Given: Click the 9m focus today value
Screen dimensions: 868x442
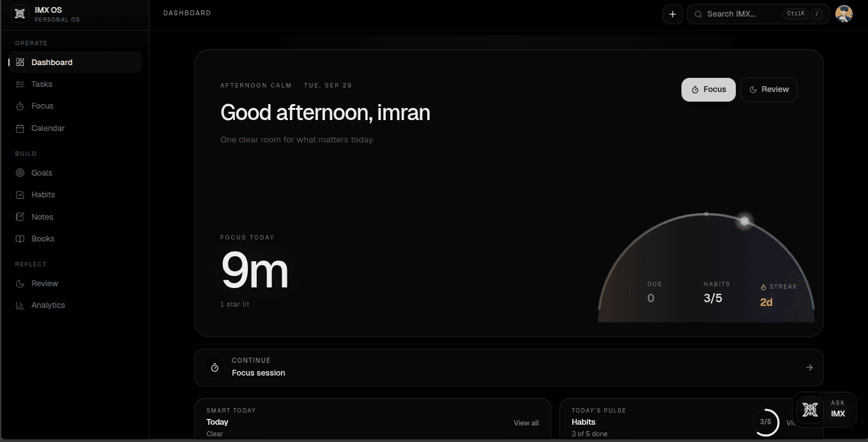Looking at the screenshot, I should coord(255,271).
